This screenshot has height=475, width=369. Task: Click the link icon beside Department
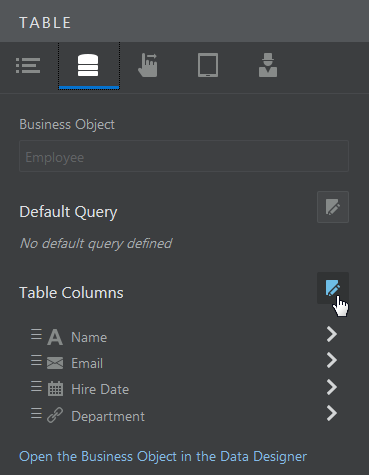pyautogui.click(x=55, y=416)
